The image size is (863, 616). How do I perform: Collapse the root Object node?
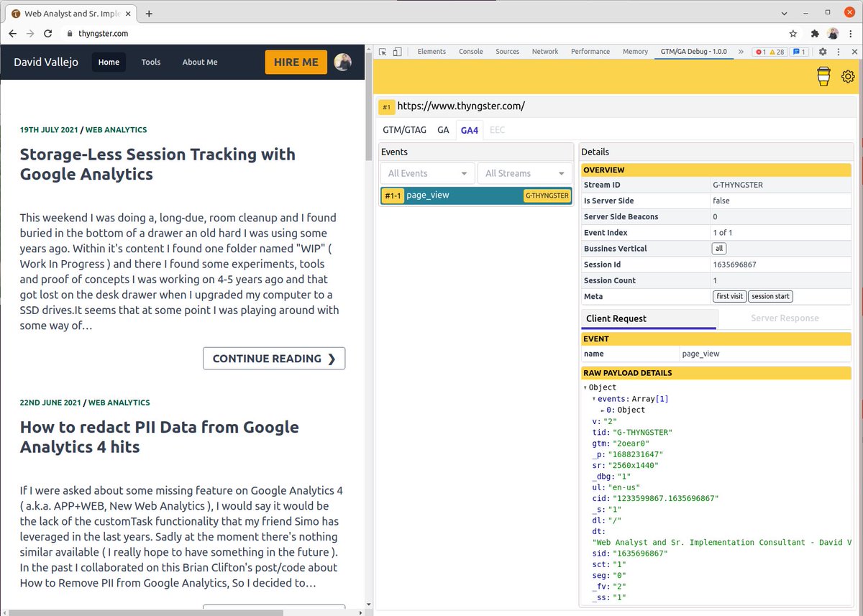(x=585, y=387)
